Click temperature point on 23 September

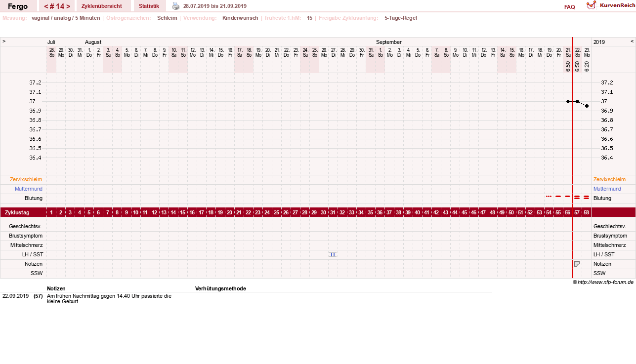tap(587, 106)
